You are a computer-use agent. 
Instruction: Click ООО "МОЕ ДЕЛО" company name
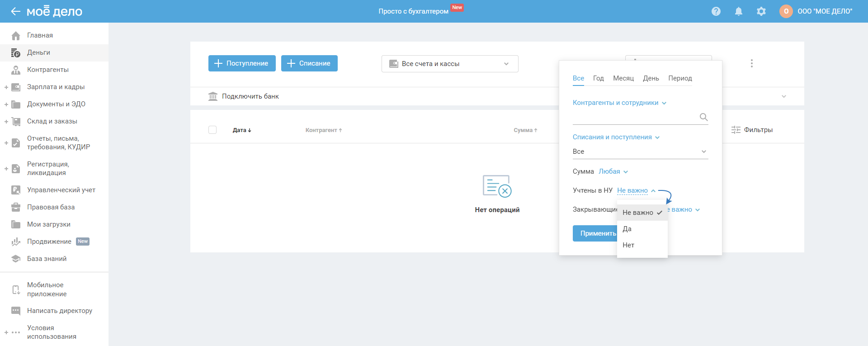pyautogui.click(x=825, y=11)
